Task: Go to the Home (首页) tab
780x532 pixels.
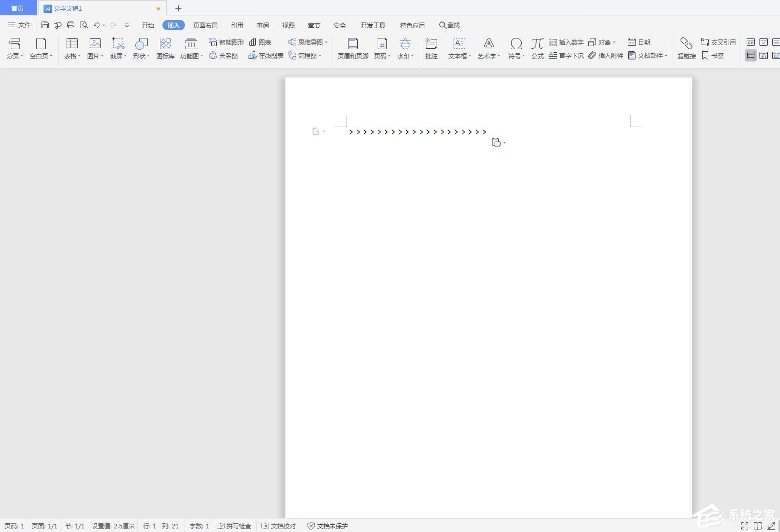Action: (17, 8)
